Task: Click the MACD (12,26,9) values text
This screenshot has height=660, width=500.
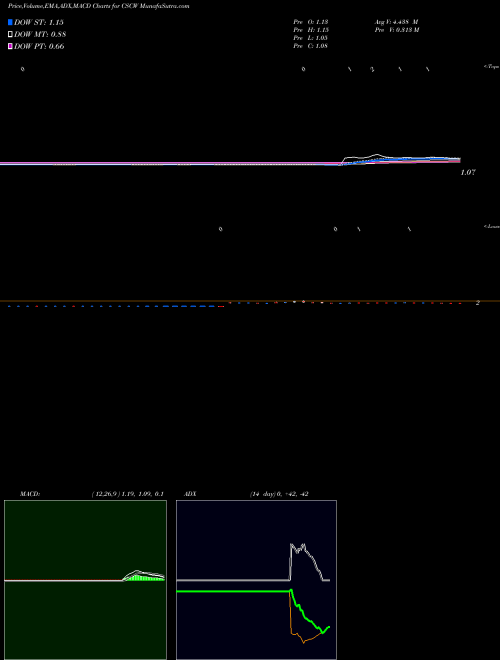Action: tap(128, 494)
